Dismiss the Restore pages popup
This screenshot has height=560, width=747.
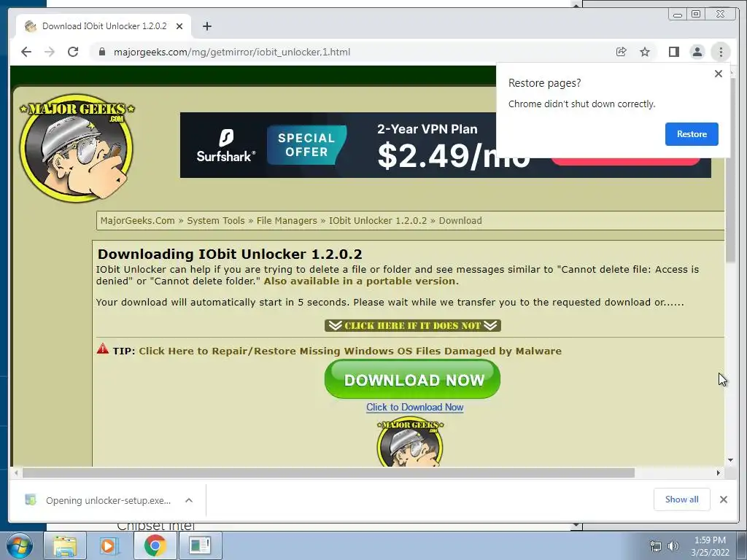click(x=719, y=74)
